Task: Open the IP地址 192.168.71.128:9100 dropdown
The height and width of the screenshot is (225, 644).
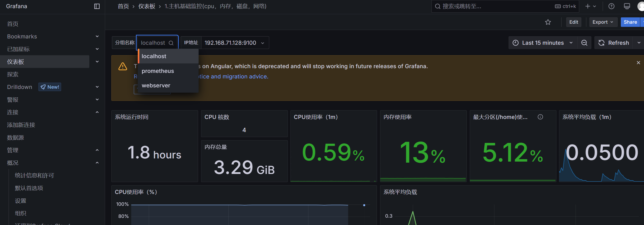Action: (x=235, y=43)
